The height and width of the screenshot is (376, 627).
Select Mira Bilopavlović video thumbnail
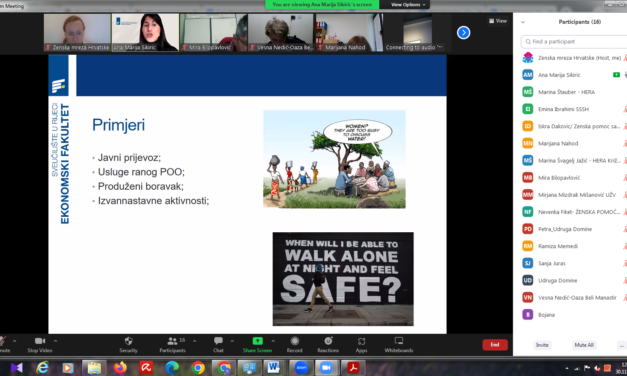click(x=213, y=32)
